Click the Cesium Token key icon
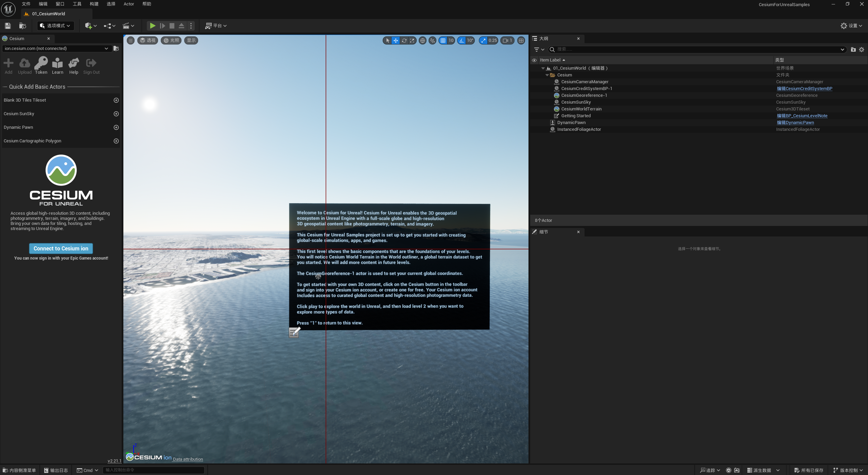 (x=41, y=64)
